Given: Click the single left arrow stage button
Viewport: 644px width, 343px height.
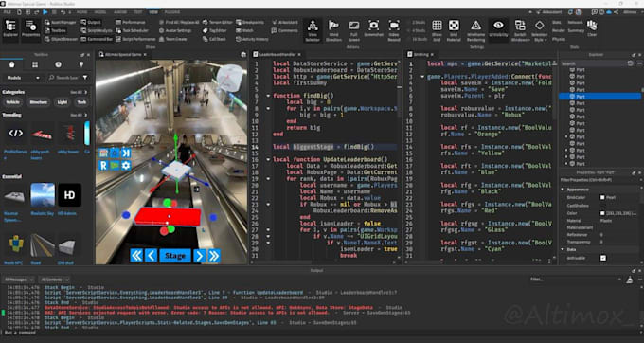Looking at the screenshot, I should 151,256.
